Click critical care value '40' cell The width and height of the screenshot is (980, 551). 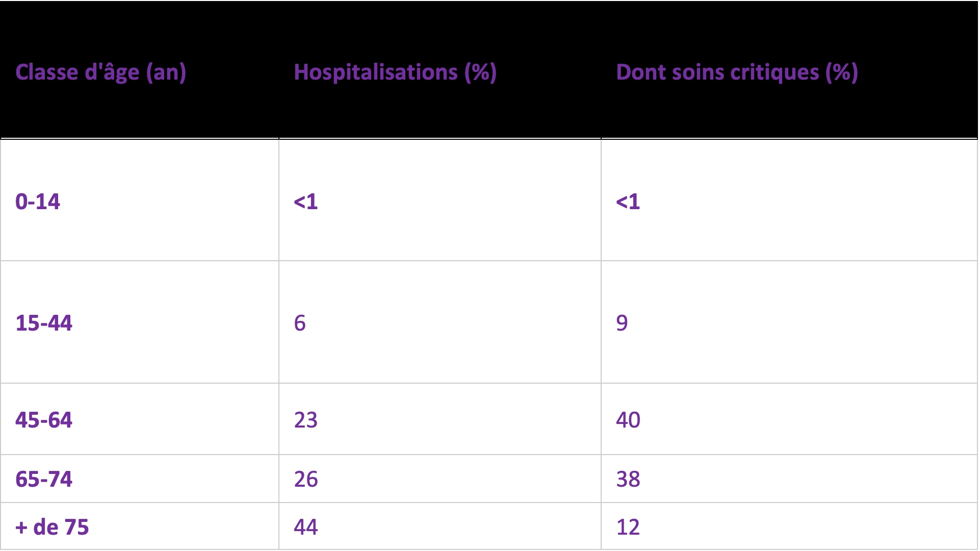point(789,419)
